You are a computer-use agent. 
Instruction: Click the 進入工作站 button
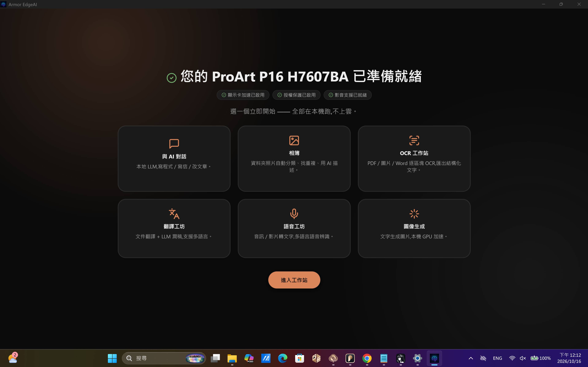pyautogui.click(x=294, y=280)
